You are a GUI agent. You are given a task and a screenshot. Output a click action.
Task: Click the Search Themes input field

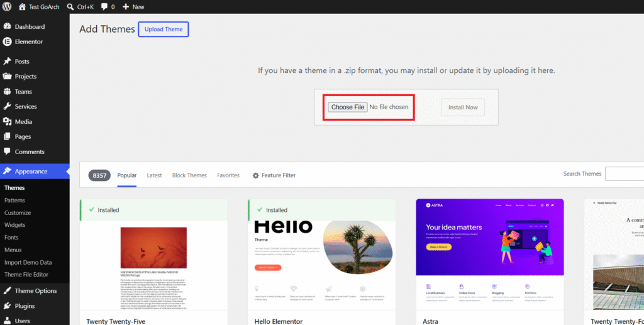pos(625,174)
